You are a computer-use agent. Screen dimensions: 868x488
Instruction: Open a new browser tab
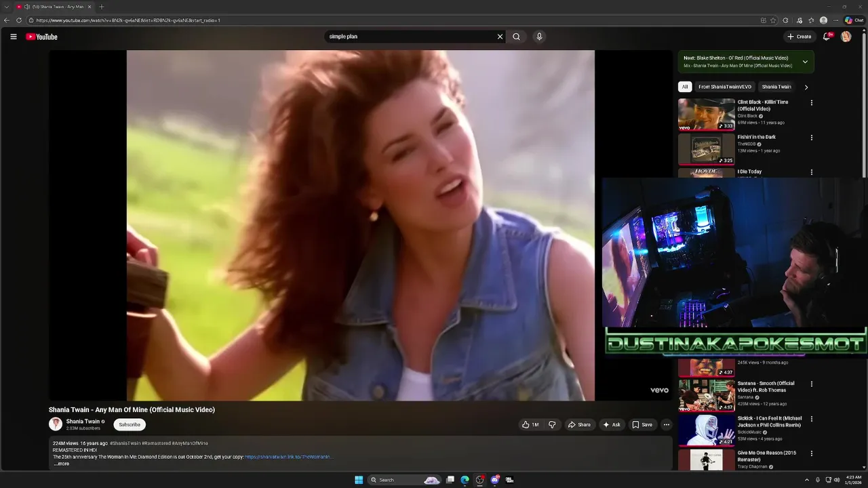click(101, 7)
